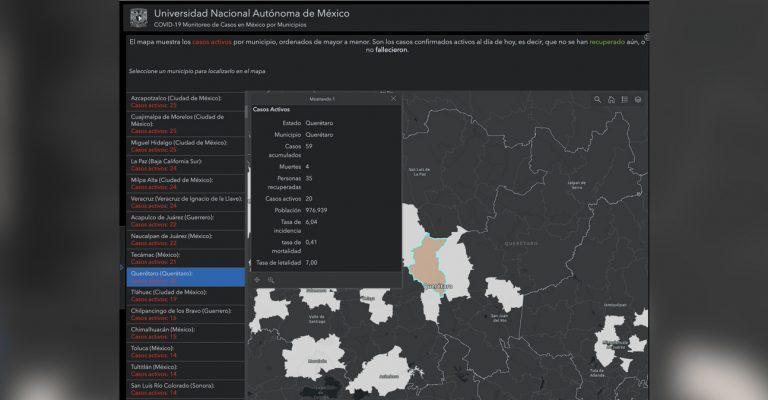Click the Personas recuperadas value 35
Viewport: 768px width, 400px height.
click(x=309, y=179)
